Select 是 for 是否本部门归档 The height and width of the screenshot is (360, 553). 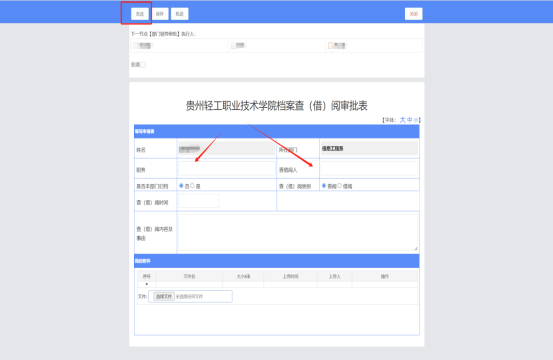coord(192,186)
